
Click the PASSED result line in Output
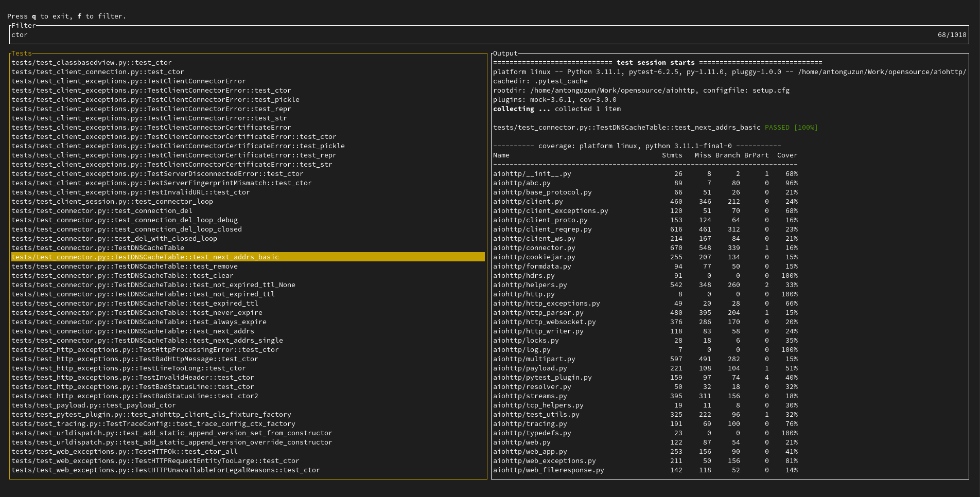click(655, 128)
